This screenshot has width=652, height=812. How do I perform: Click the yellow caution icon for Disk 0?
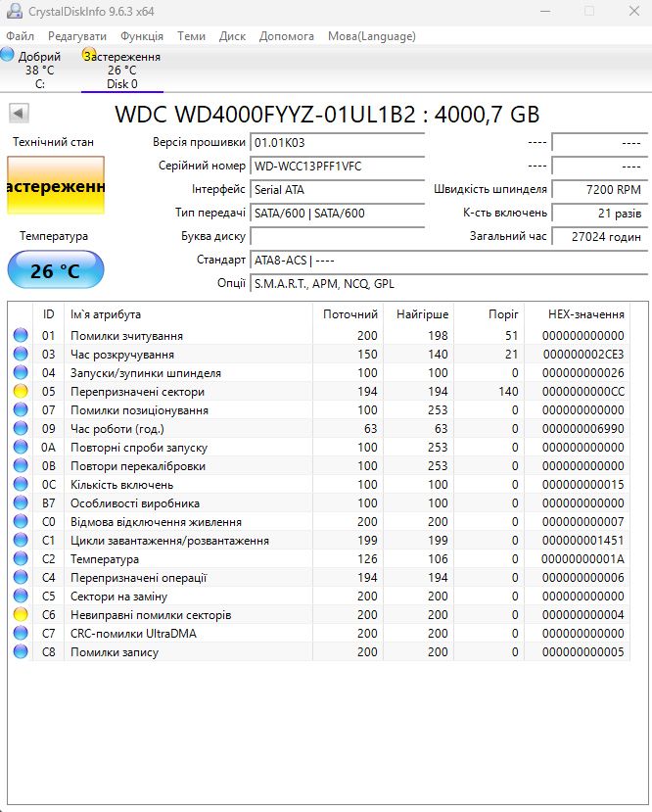tap(89, 54)
